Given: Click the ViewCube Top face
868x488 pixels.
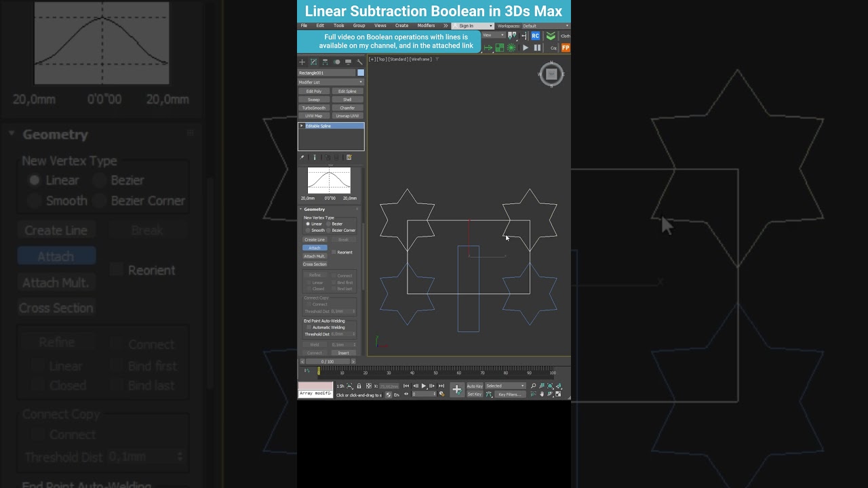Looking at the screenshot, I should pyautogui.click(x=551, y=74).
